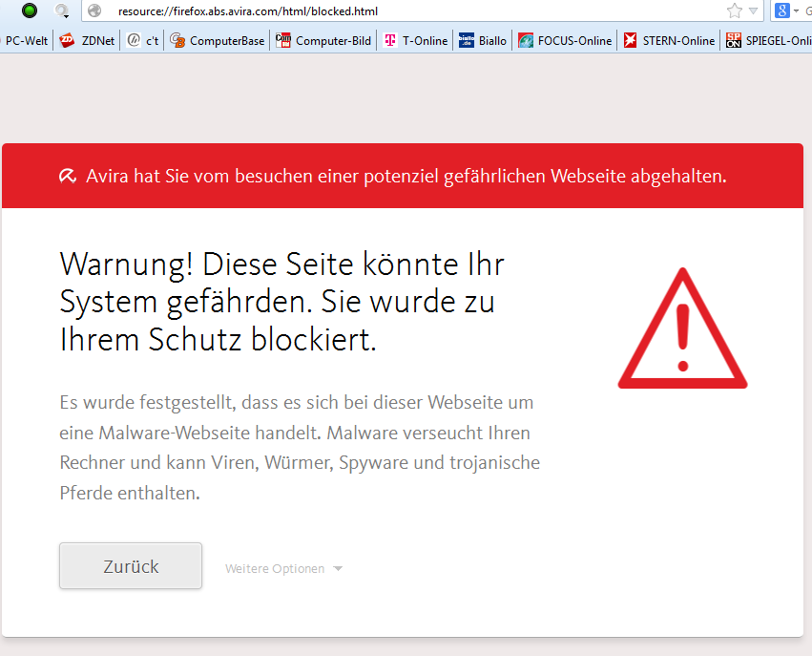812x656 pixels.
Task: Click the Malware-Webseite description paragraph
Action: click(300, 447)
